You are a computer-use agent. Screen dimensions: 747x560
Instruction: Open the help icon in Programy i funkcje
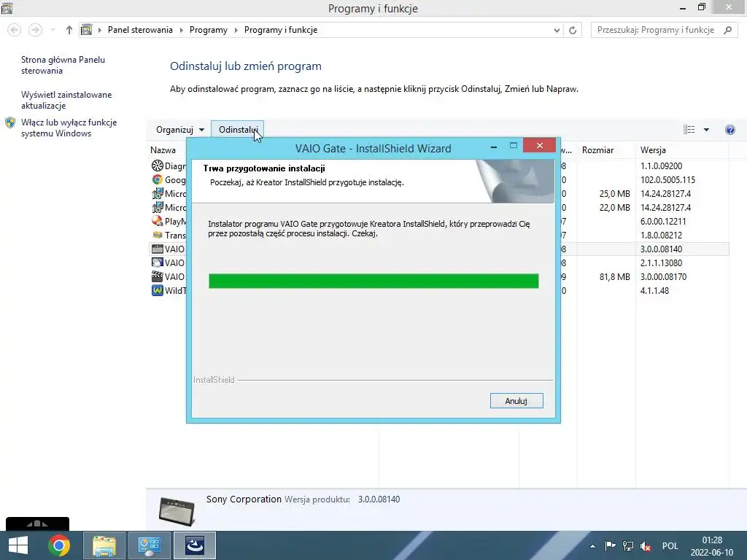(729, 130)
